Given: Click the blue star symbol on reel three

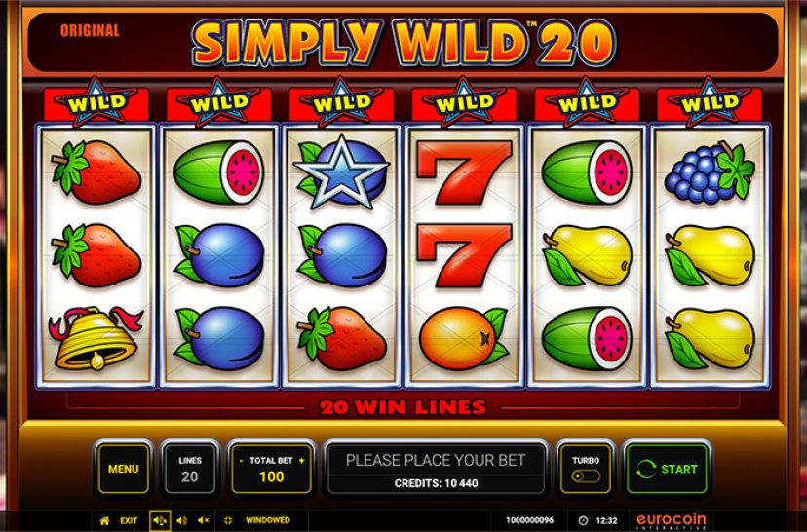Looking at the screenshot, I should 341,172.
